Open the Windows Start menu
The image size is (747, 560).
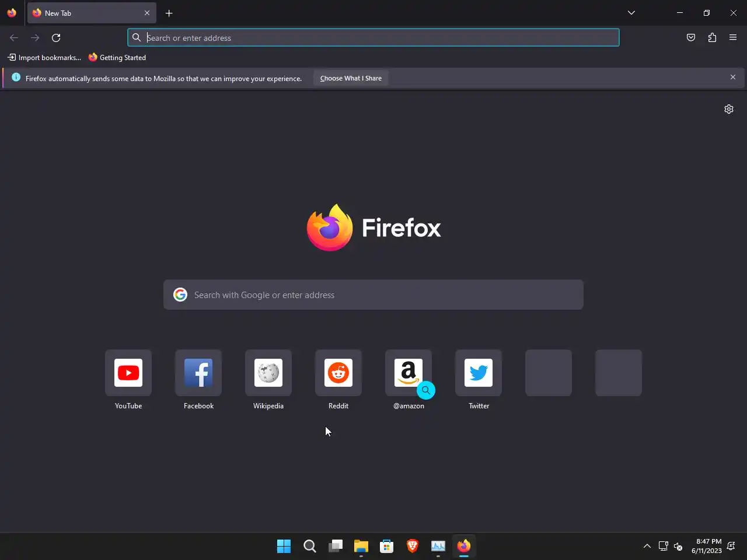click(x=284, y=546)
